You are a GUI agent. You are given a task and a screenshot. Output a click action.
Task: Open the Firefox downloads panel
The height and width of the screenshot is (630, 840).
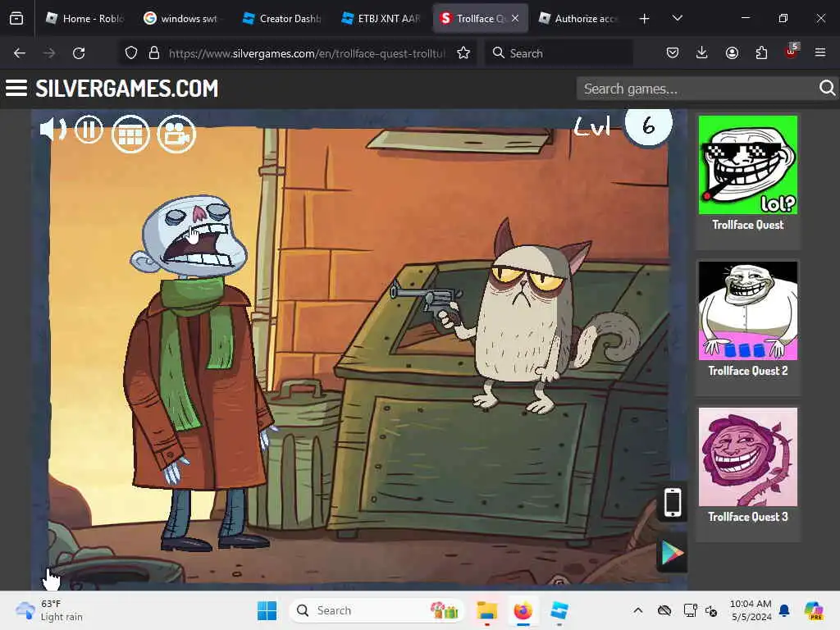pyautogui.click(x=702, y=52)
